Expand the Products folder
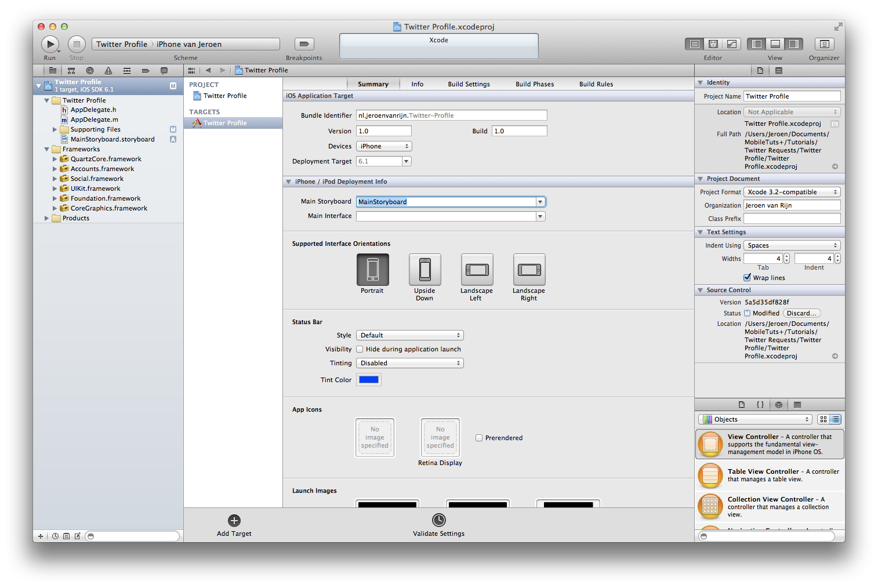The width and height of the screenshot is (878, 588). [x=47, y=218]
